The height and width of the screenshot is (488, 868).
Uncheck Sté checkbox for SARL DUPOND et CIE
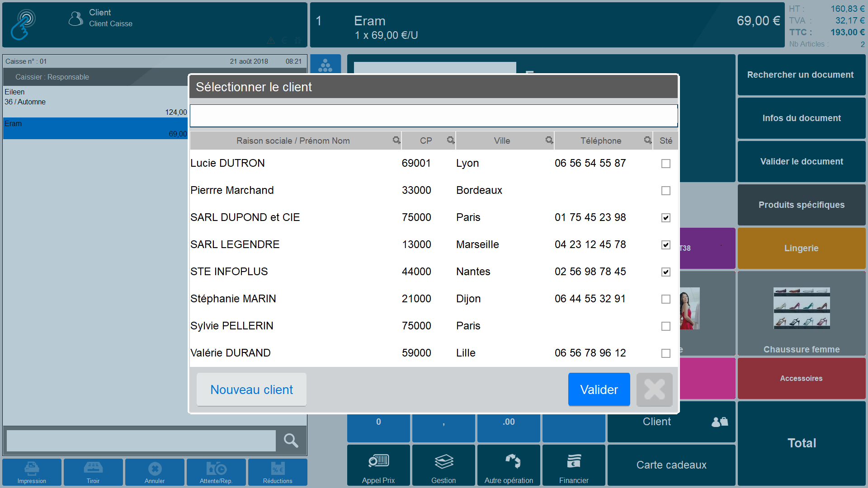point(666,218)
